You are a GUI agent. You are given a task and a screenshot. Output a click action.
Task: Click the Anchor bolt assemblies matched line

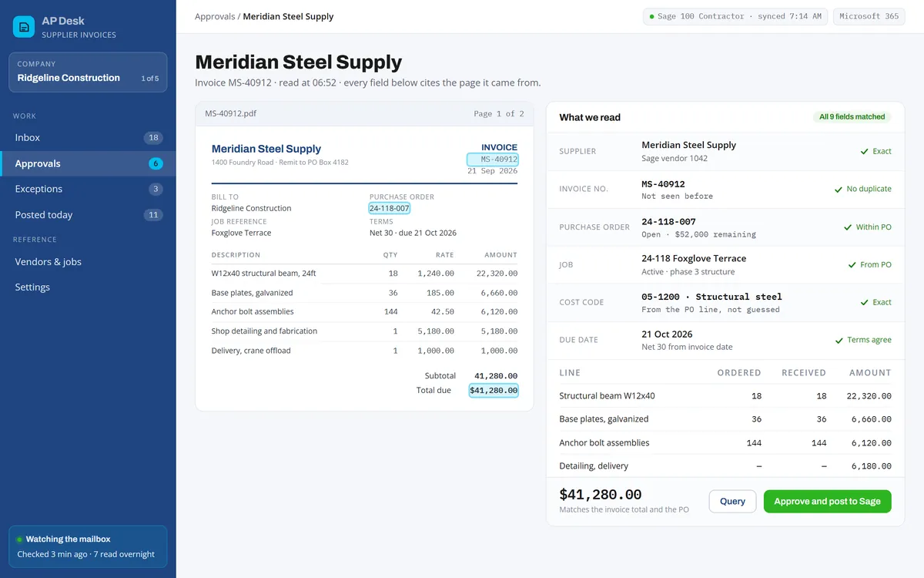click(x=725, y=443)
